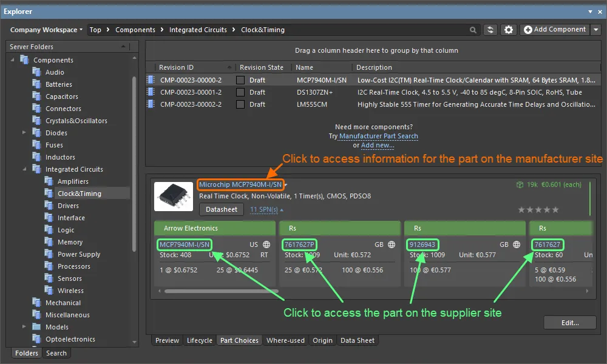
Task: Switch to the Where-used tab
Action: click(285, 340)
